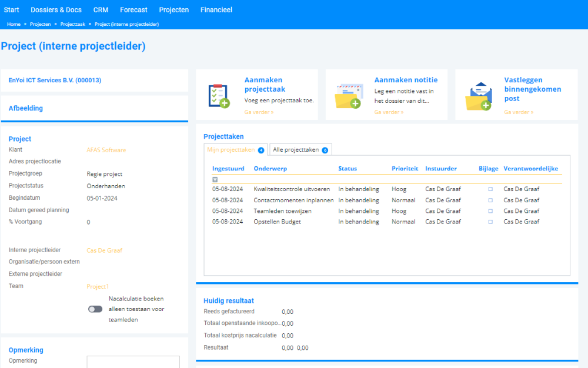Select the Contactmomenten inplannen task row
The width and height of the screenshot is (588, 368).
pyautogui.click(x=387, y=200)
